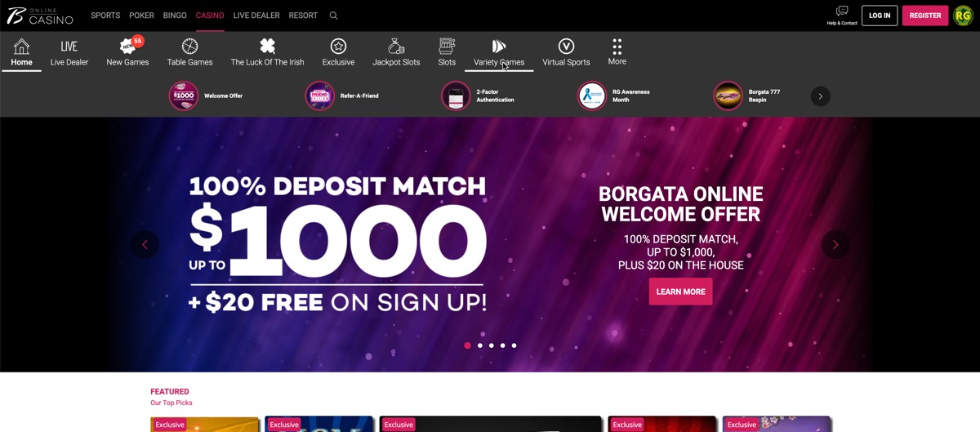Image resolution: width=980 pixels, height=432 pixels.
Task: Show next promotions with right chevron
Action: pyautogui.click(x=821, y=96)
